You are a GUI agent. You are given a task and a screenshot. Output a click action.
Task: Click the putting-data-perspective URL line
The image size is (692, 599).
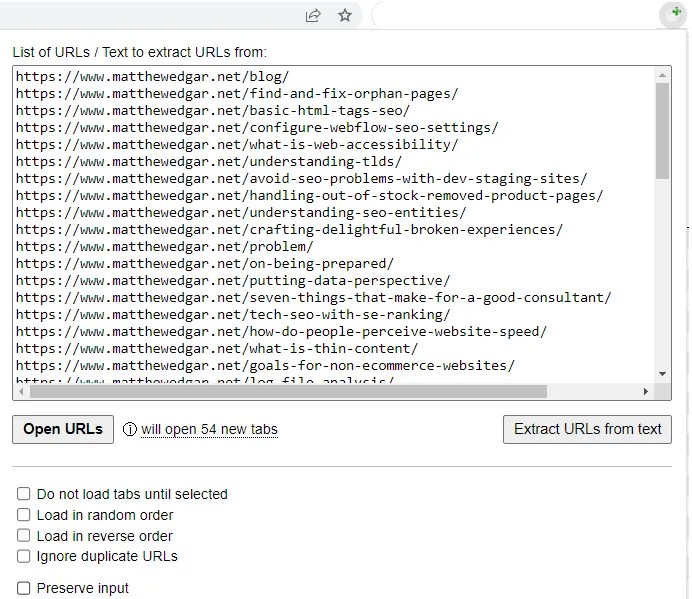233,281
